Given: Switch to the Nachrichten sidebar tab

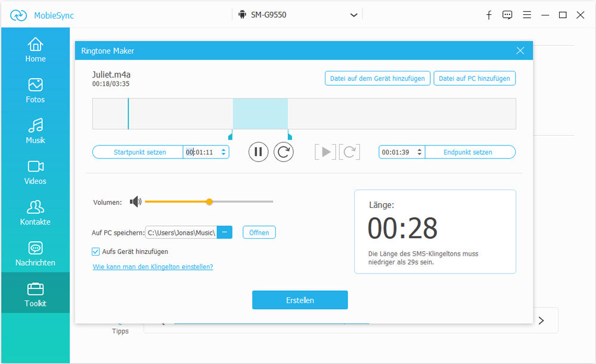Looking at the screenshot, I should pos(35,253).
